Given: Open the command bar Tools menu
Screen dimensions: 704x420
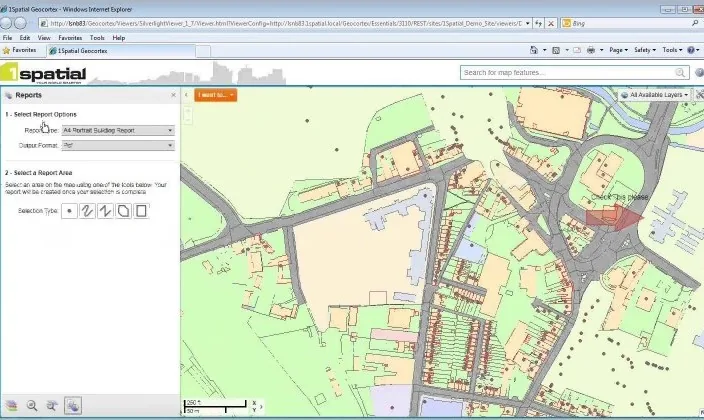Looking at the screenshot, I should (x=672, y=50).
